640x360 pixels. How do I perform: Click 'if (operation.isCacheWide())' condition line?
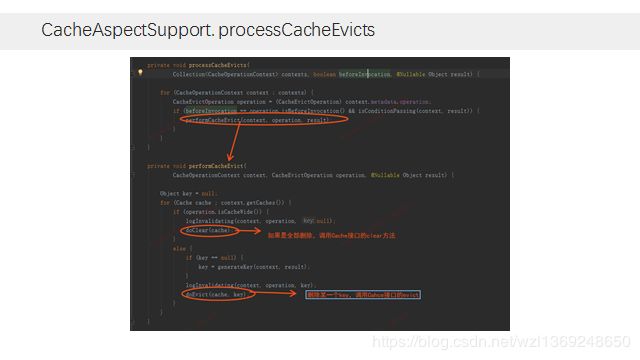click(221, 212)
